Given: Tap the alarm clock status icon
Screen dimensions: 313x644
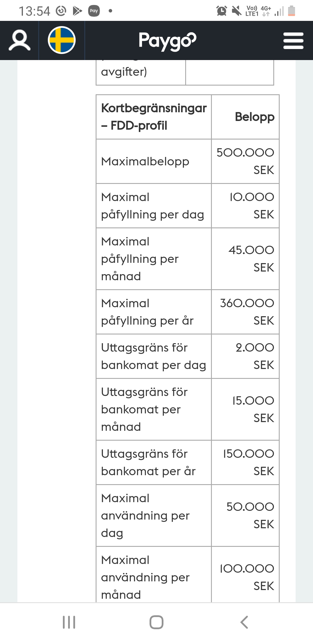Looking at the screenshot, I should (222, 11).
